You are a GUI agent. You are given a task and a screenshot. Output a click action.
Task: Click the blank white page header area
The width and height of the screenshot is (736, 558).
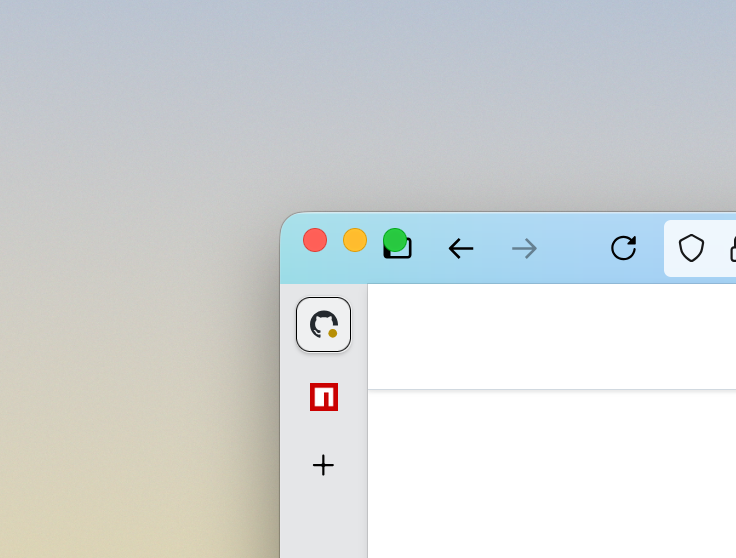click(552, 336)
